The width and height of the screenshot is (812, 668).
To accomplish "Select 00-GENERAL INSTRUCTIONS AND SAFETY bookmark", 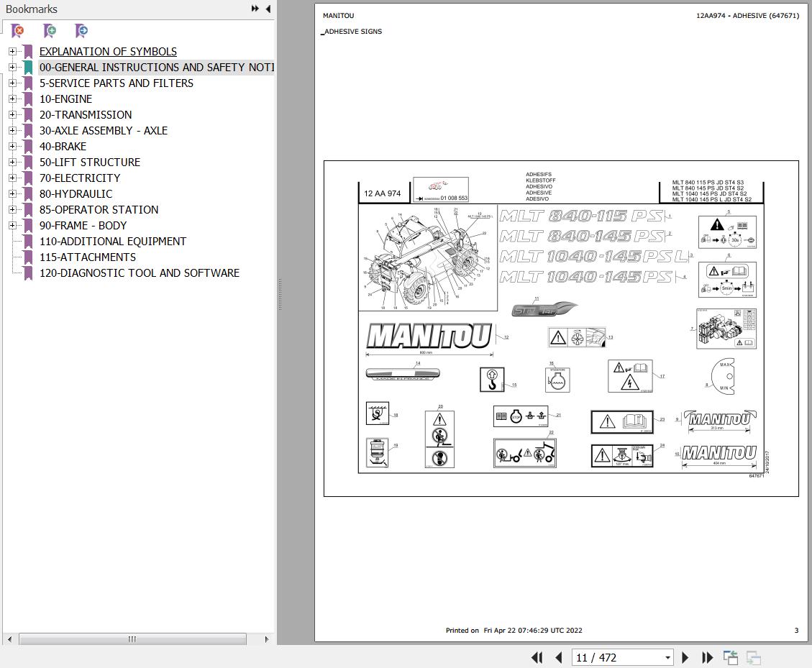I will point(156,68).
